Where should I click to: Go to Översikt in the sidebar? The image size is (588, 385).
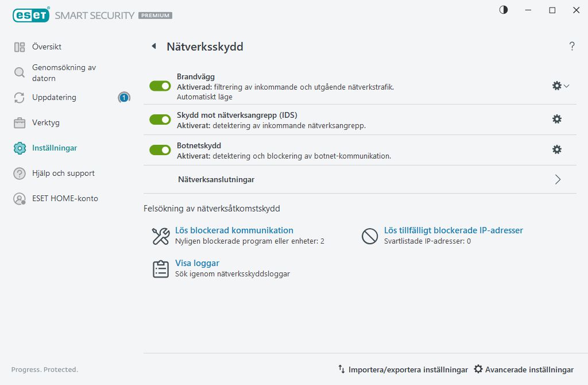click(x=47, y=47)
